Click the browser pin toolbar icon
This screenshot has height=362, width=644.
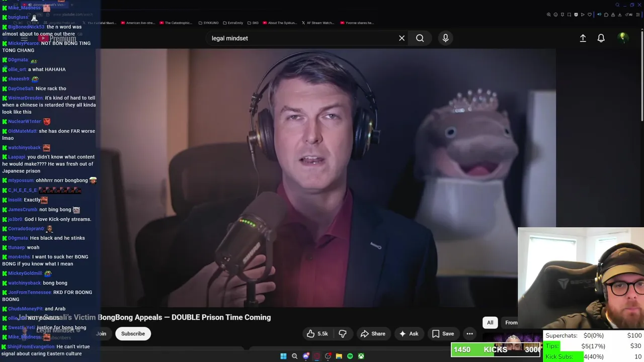tap(562, 15)
